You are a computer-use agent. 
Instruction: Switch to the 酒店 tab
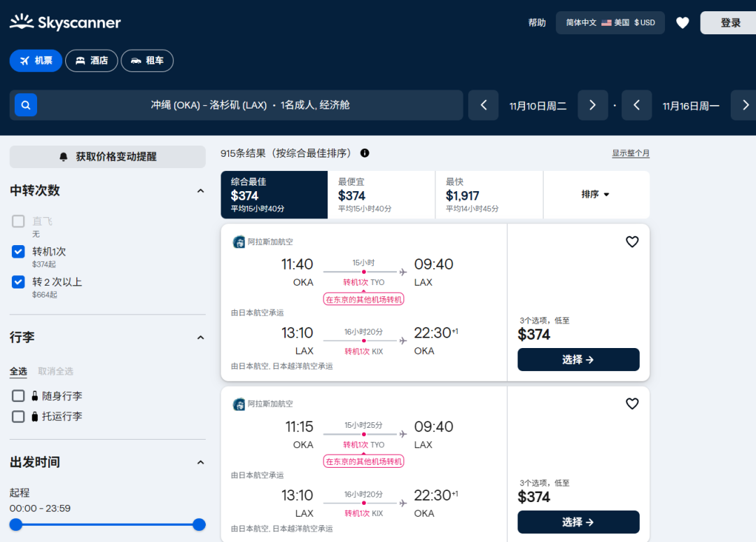pos(91,61)
